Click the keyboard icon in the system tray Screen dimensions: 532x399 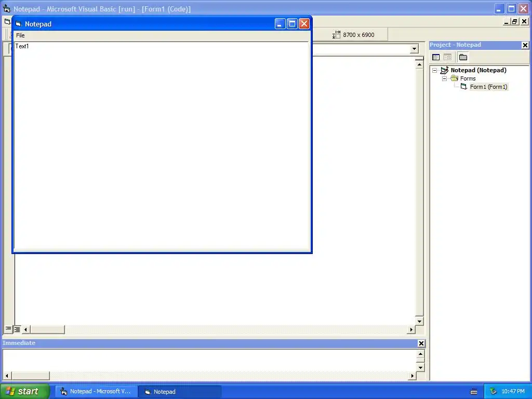[474, 392]
